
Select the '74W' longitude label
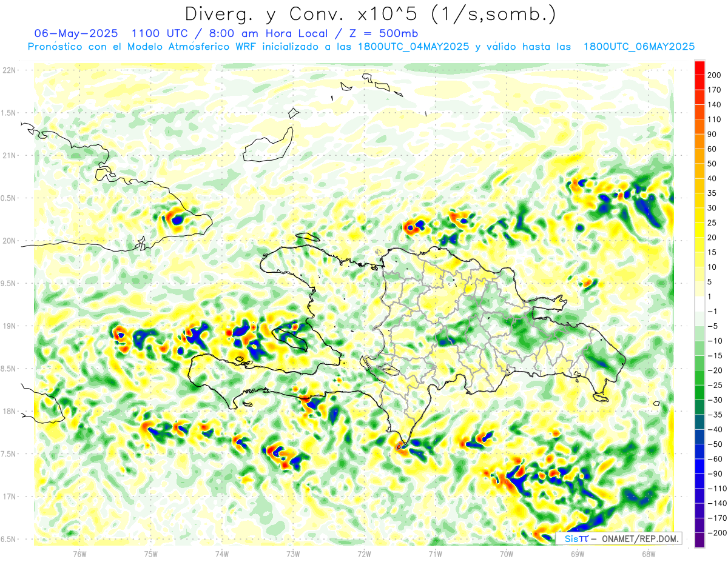pos(222,554)
